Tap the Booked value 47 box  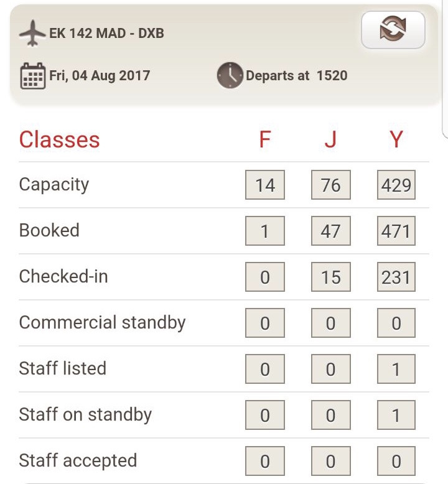pyautogui.click(x=330, y=231)
